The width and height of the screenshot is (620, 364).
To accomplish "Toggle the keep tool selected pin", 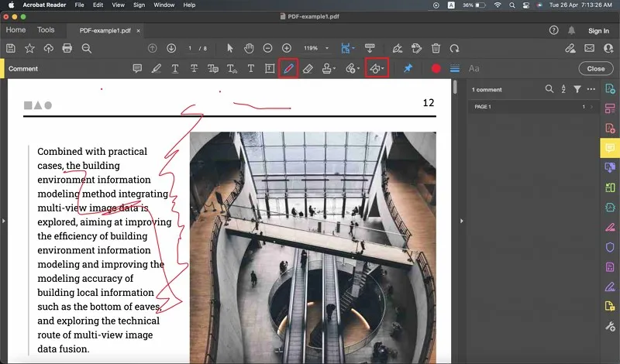I will (408, 68).
